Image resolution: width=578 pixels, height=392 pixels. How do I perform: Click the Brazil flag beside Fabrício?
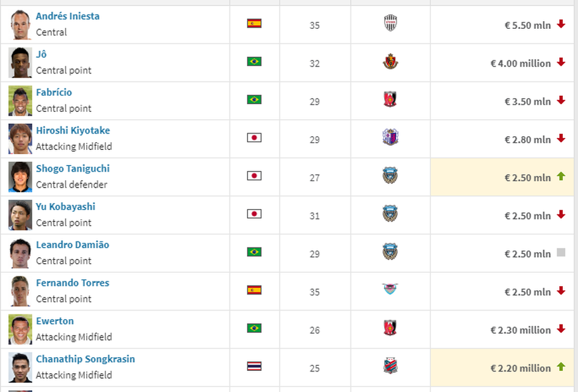coord(254,99)
